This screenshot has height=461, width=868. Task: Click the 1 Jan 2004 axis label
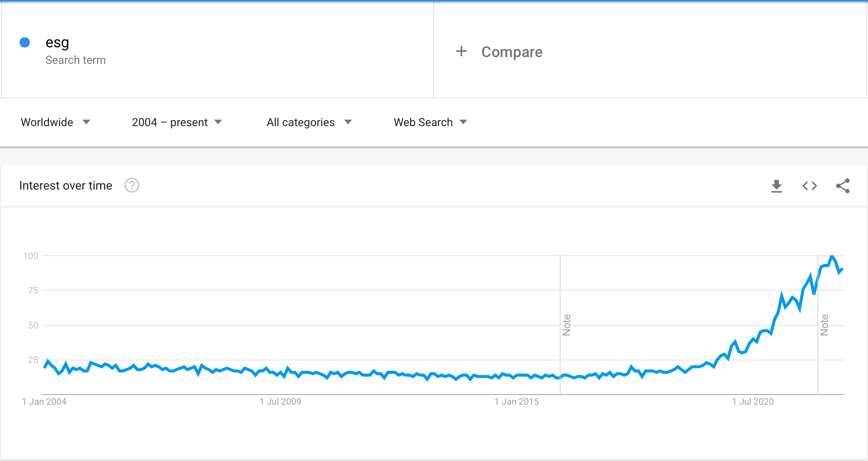point(44,402)
